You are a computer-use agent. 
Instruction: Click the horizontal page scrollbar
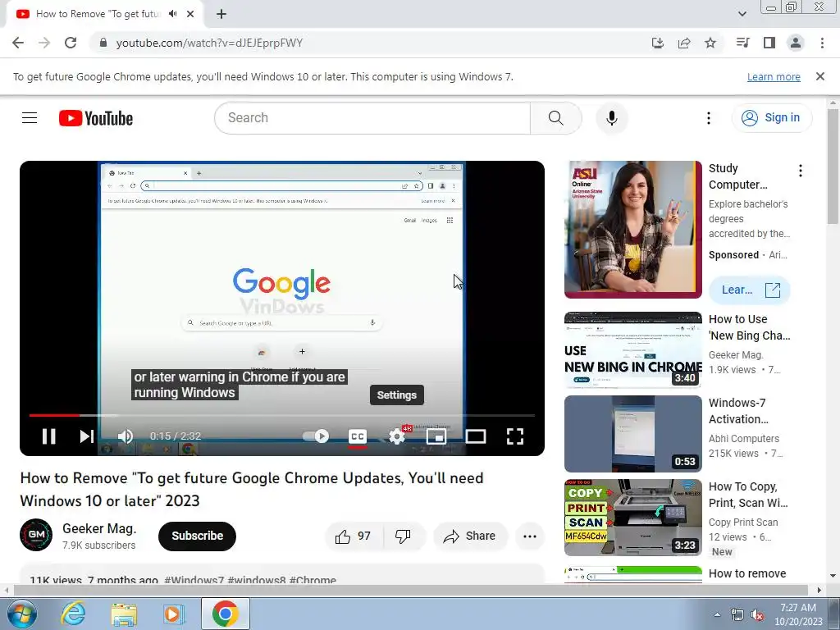tap(413, 590)
